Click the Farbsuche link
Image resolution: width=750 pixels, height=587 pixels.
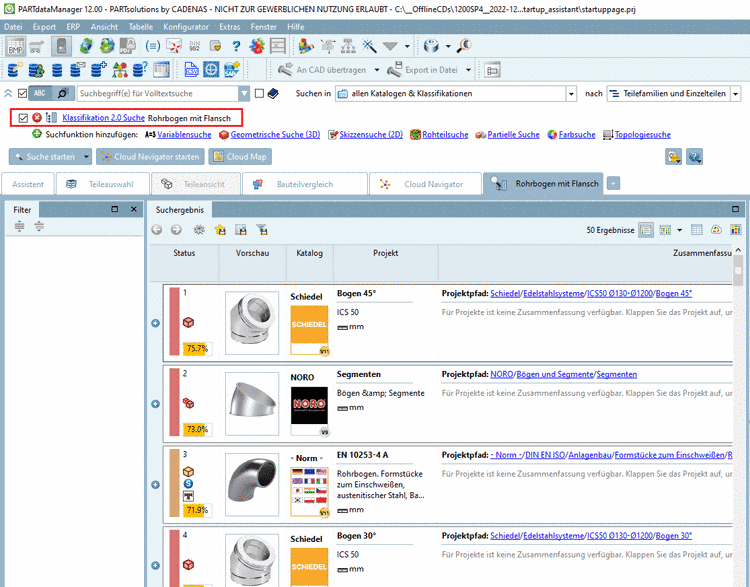[x=577, y=135]
